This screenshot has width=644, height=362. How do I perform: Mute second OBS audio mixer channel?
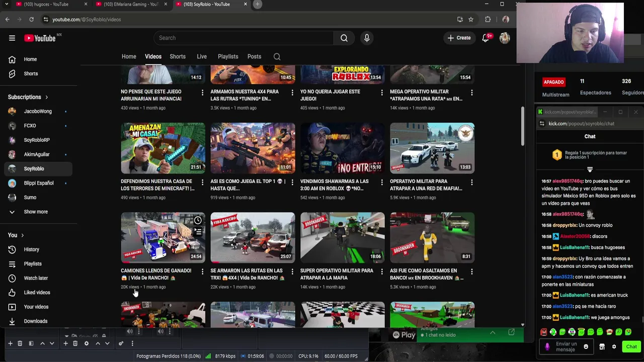pos(160,331)
